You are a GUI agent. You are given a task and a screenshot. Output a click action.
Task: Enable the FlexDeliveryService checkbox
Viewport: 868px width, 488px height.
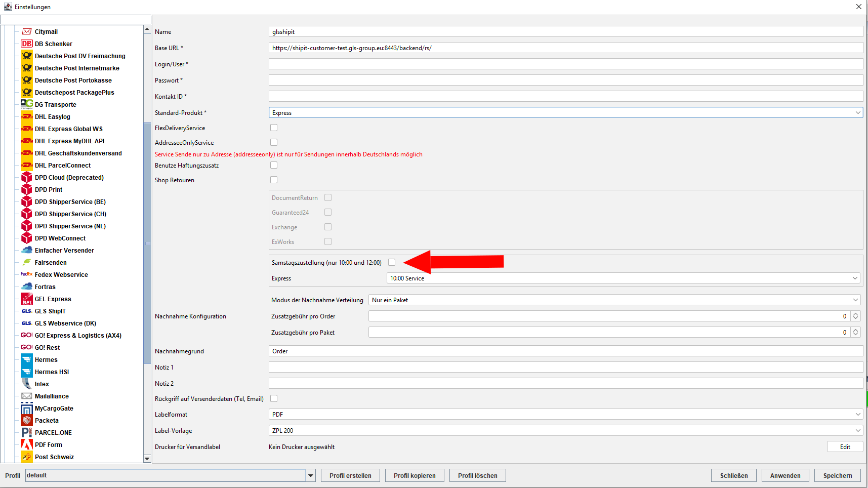point(274,128)
